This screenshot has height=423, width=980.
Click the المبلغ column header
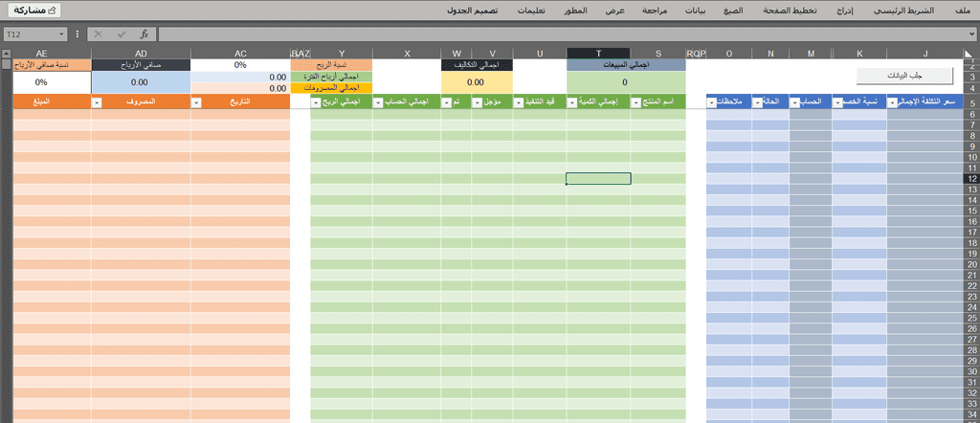coord(52,102)
